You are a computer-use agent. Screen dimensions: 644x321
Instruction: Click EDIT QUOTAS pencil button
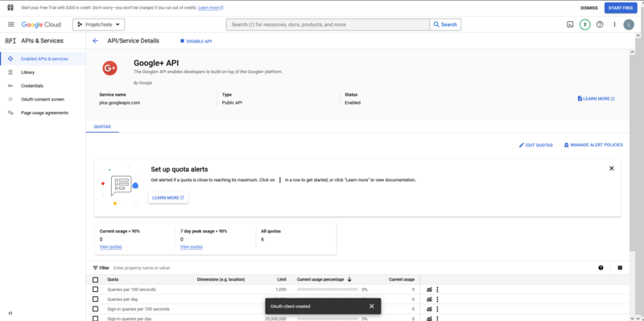[536, 146]
